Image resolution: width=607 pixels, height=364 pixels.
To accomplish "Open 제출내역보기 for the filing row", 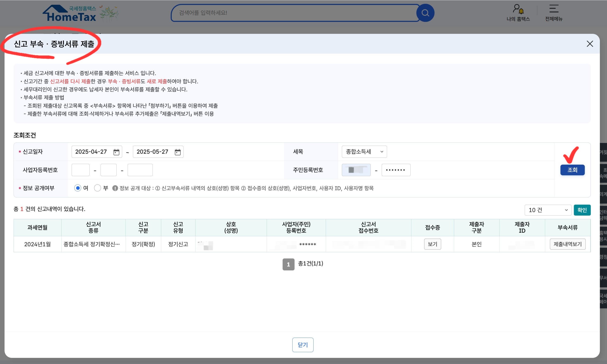I will (567, 244).
